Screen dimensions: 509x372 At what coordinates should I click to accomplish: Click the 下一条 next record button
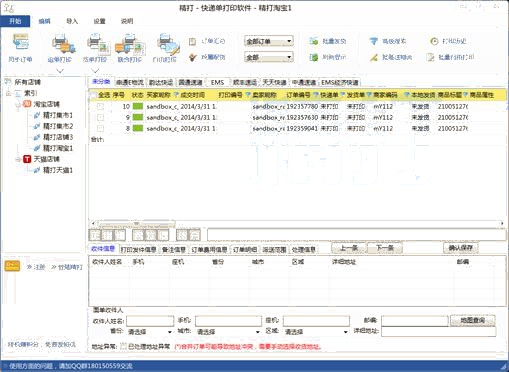tap(385, 248)
